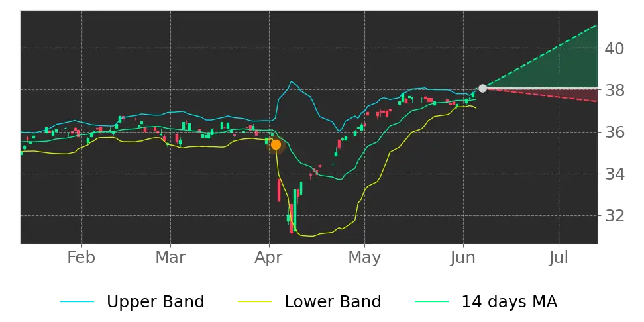Click the orange signal marker in April
Image resolution: width=644 pixels, height=322 pixels.
coord(276,144)
